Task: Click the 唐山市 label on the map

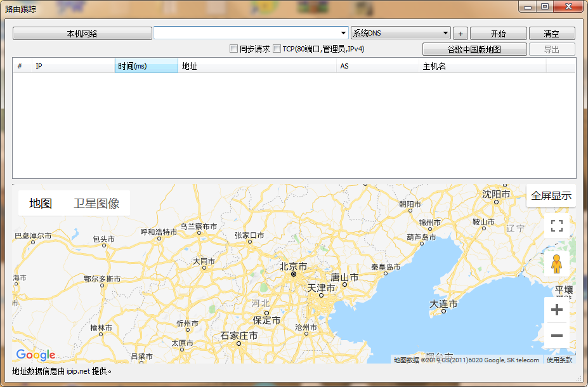Action: pyautogui.click(x=344, y=277)
